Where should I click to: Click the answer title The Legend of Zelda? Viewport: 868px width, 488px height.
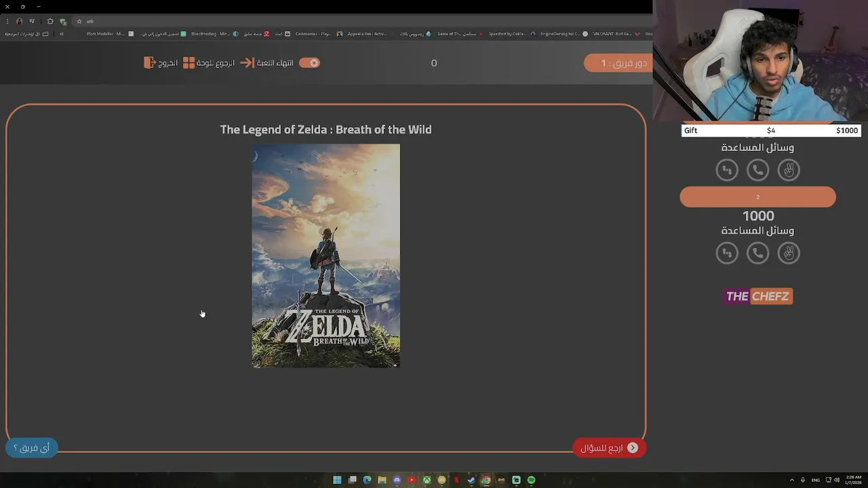(325, 129)
